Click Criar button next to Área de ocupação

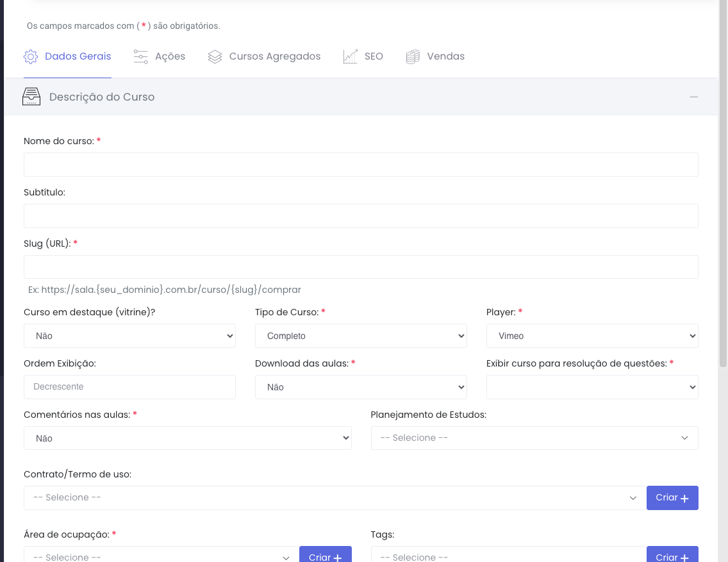point(325,555)
